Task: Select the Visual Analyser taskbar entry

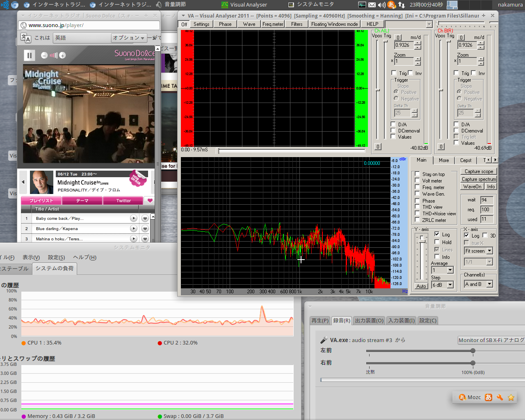Action: 245,5
